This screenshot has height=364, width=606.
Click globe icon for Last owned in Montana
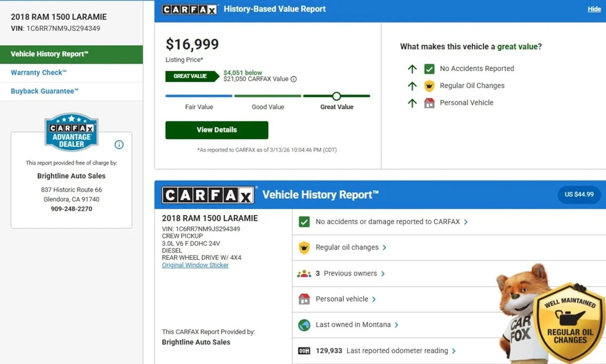click(x=304, y=325)
